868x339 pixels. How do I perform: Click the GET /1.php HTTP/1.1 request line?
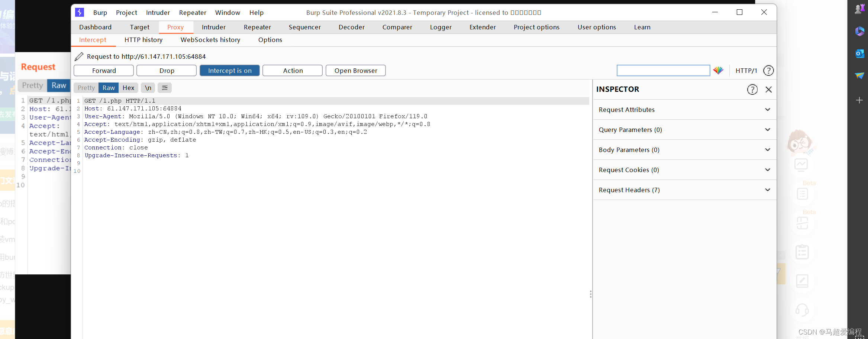pos(120,101)
